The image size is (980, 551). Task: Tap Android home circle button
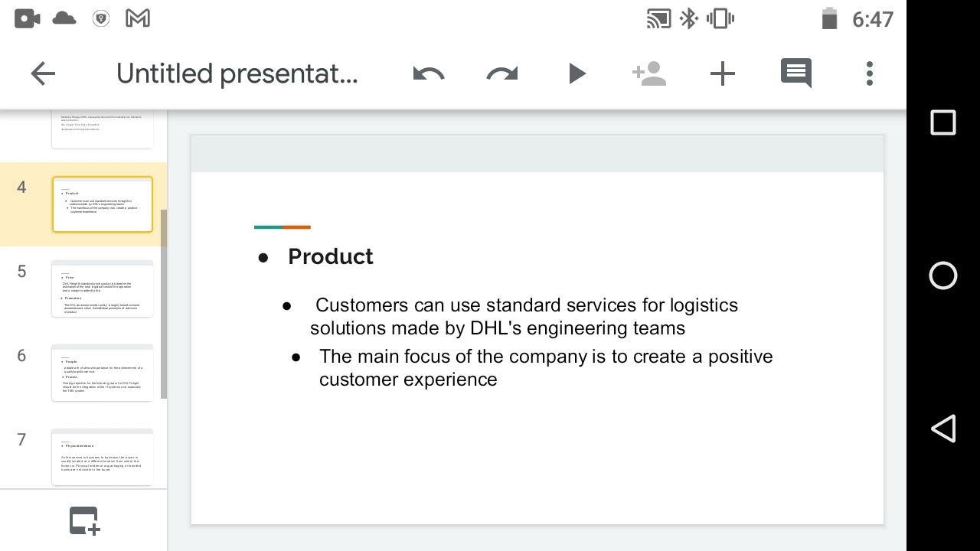(943, 275)
